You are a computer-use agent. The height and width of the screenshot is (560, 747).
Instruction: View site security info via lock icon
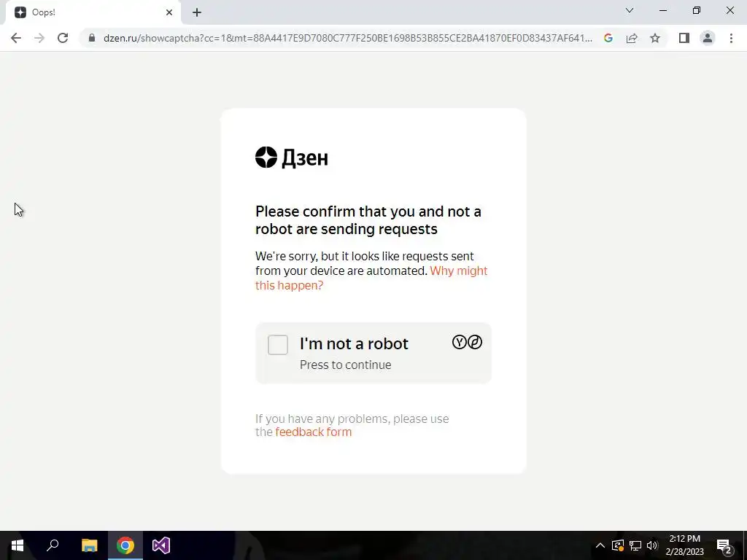(92, 38)
